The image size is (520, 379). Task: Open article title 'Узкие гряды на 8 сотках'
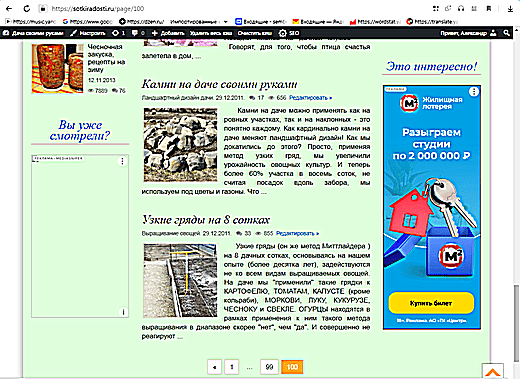point(206,220)
